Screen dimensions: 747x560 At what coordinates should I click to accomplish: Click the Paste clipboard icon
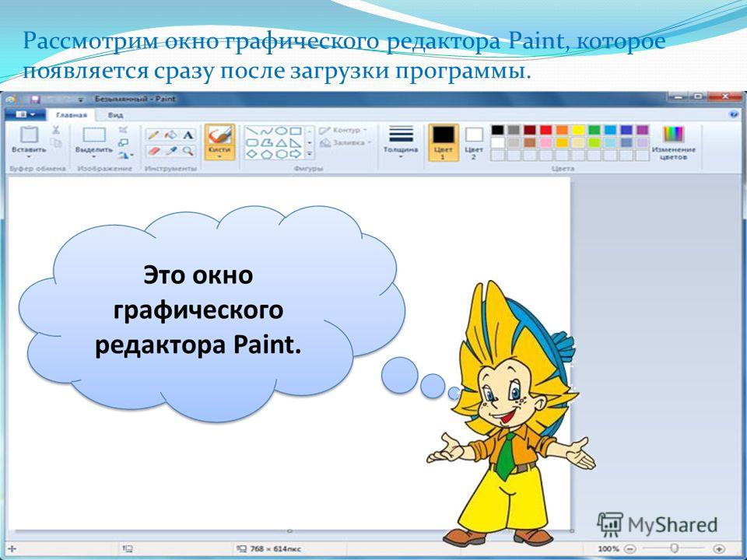tap(29, 135)
